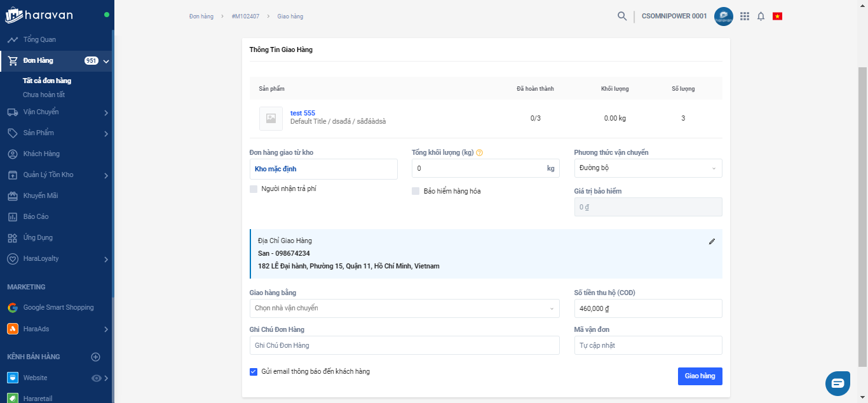Click the Vietnam flag language icon
This screenshot has width=868, height=403.
click(x=777, y=17)
